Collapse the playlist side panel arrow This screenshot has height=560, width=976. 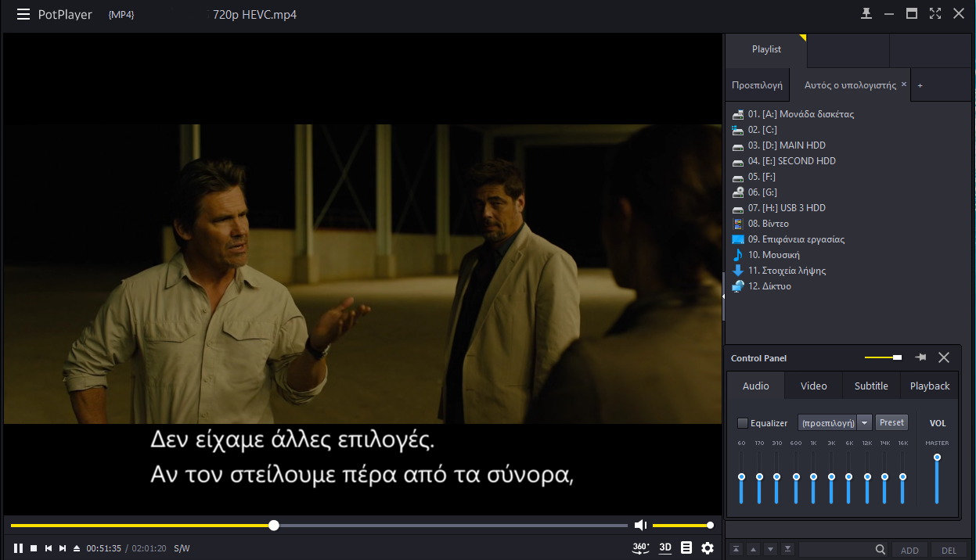click(724, 296)
